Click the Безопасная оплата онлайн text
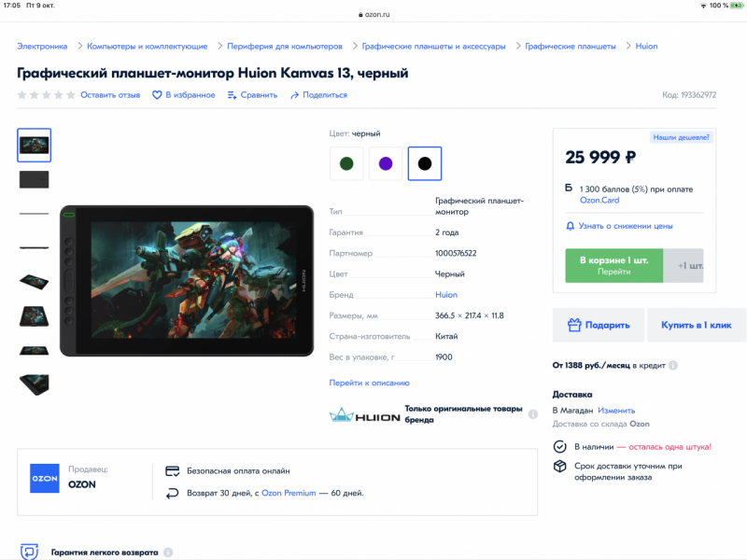Viewport: 747px width, 560px height. [238, 471]
